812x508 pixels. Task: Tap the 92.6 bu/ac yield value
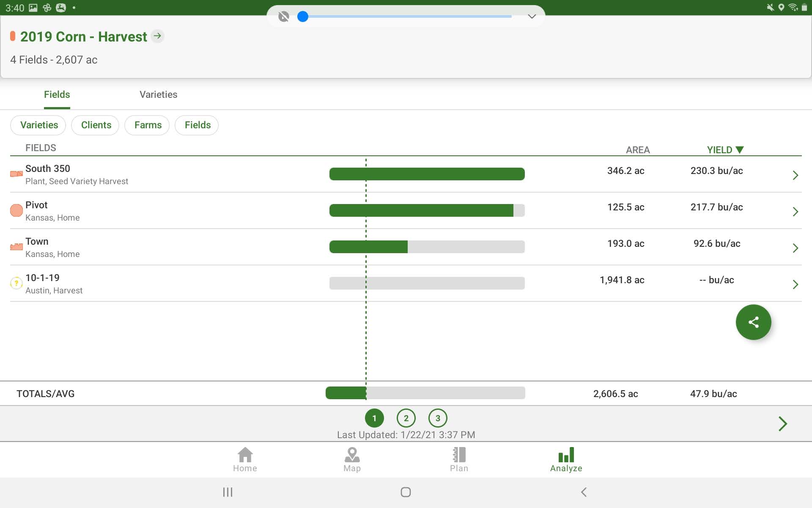pos(717,243)
